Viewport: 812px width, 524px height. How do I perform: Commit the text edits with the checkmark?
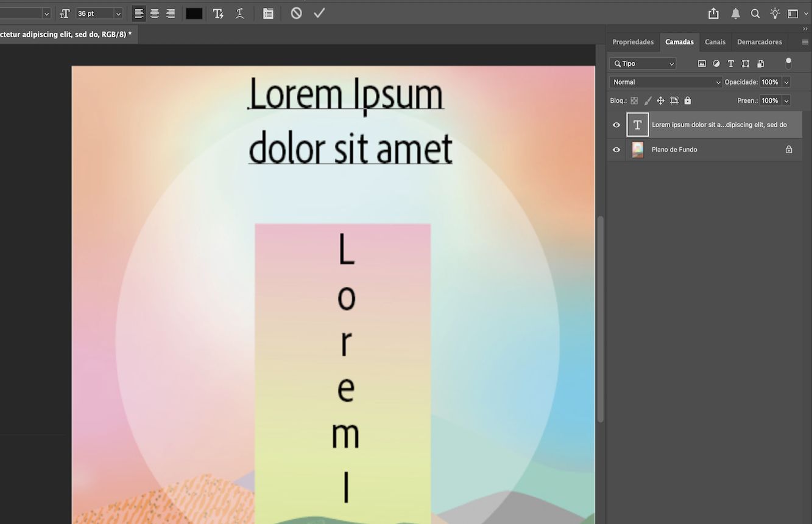click(319, 13)
